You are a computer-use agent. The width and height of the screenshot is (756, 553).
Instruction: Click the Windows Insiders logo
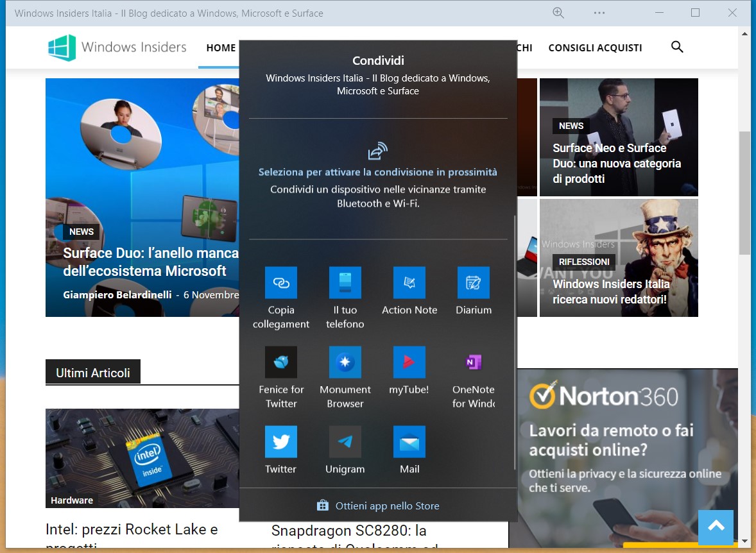click(x=117, y=47)
